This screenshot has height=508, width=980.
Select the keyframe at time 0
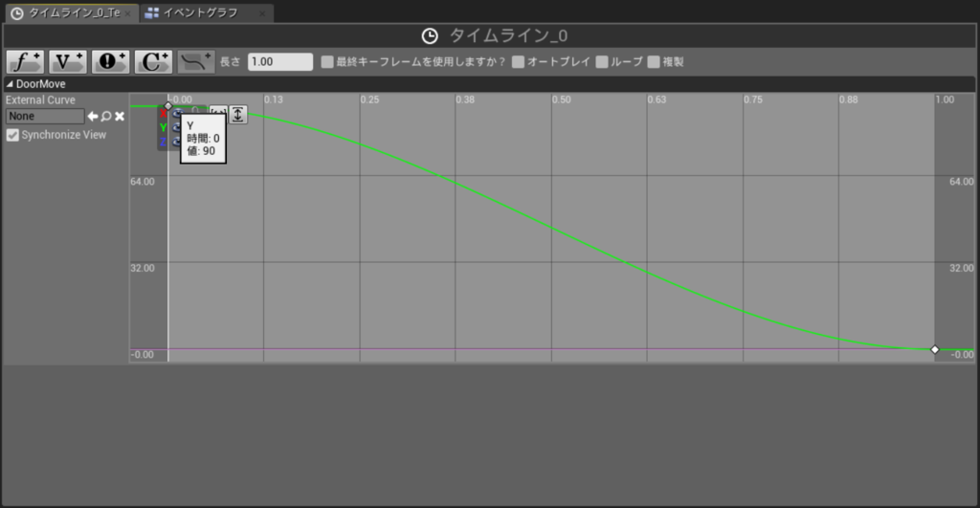168,106
